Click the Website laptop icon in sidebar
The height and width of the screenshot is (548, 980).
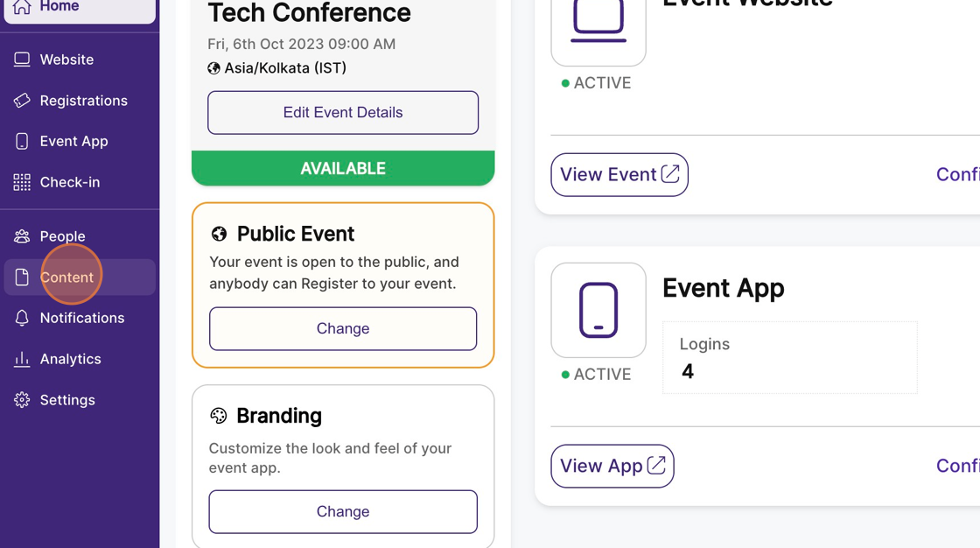point(22,60)
